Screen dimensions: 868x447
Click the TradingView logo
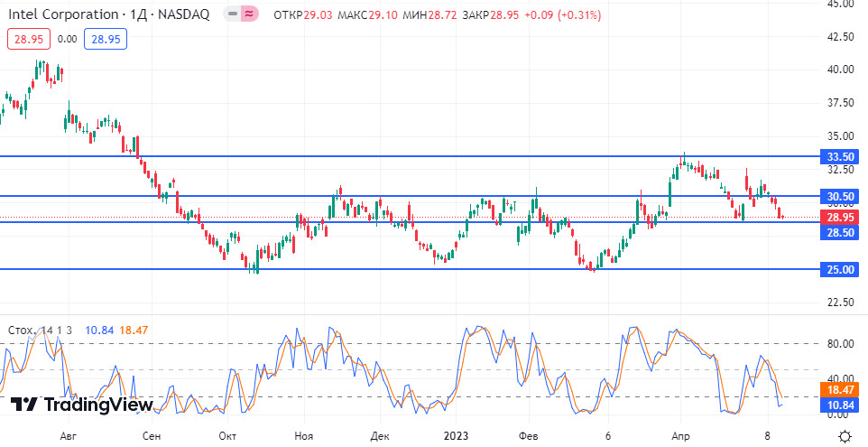pos(81,405)
